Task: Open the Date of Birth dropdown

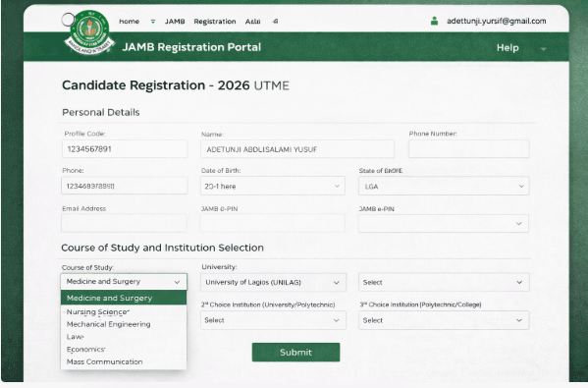Action: [x=273, y=186]
